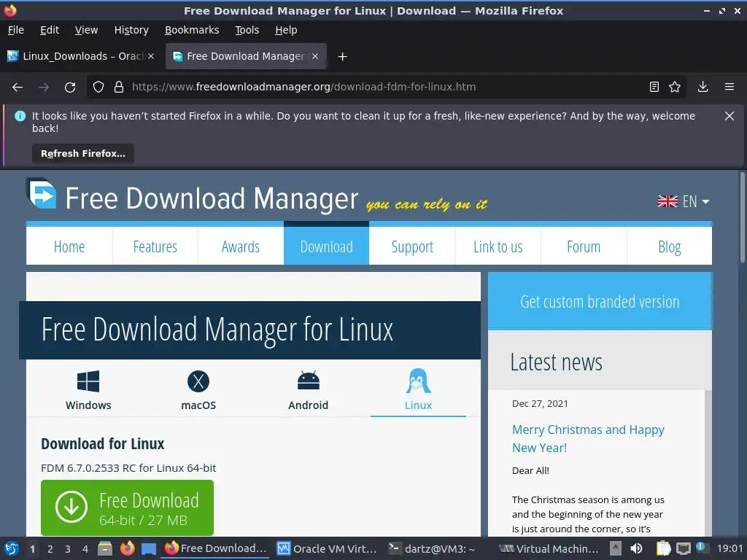Screen dimensions: 747x560
Task: Open the Firefox hamburger application menu
Action: pyautogui.click(x=729, y=87)
